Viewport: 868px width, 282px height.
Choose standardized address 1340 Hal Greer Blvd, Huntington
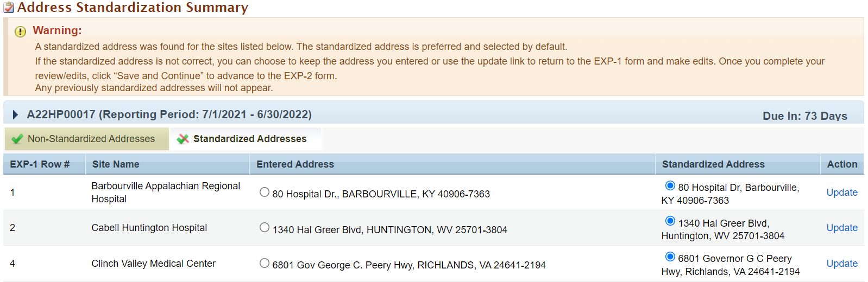point(670,221)
